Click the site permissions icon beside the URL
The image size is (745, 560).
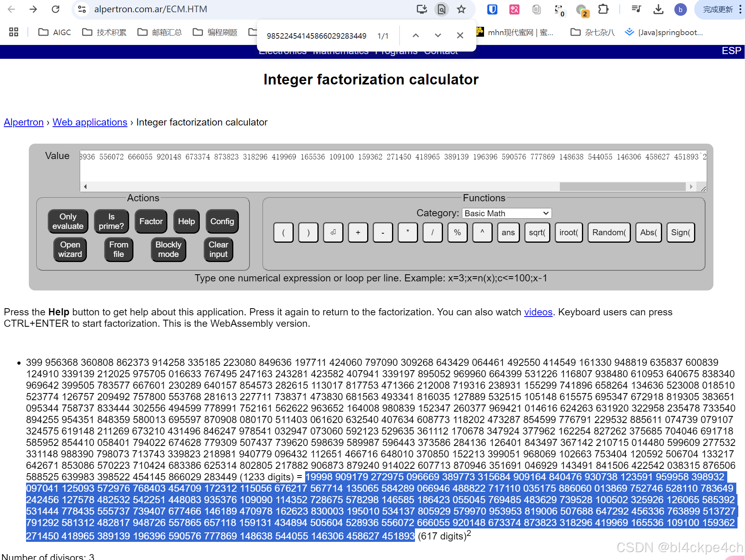click(82, 9)
